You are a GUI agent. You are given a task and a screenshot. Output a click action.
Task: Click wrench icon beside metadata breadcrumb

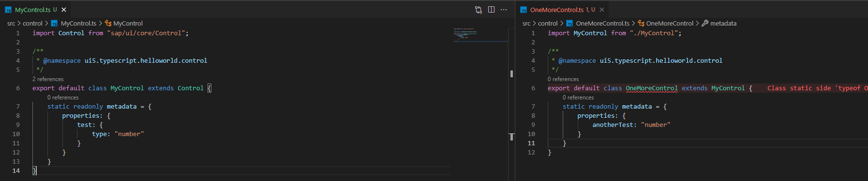705,23
